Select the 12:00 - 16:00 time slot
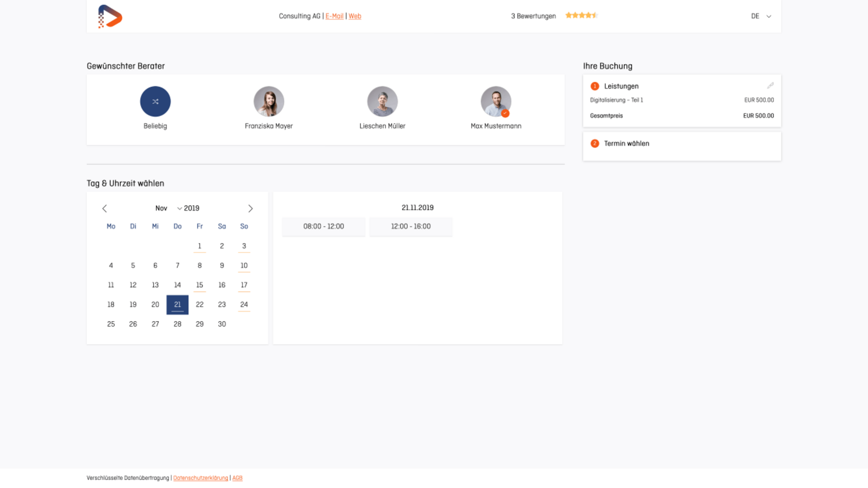Image resolution: width=868 pixels, height=488 pixels. coord(411,226)
